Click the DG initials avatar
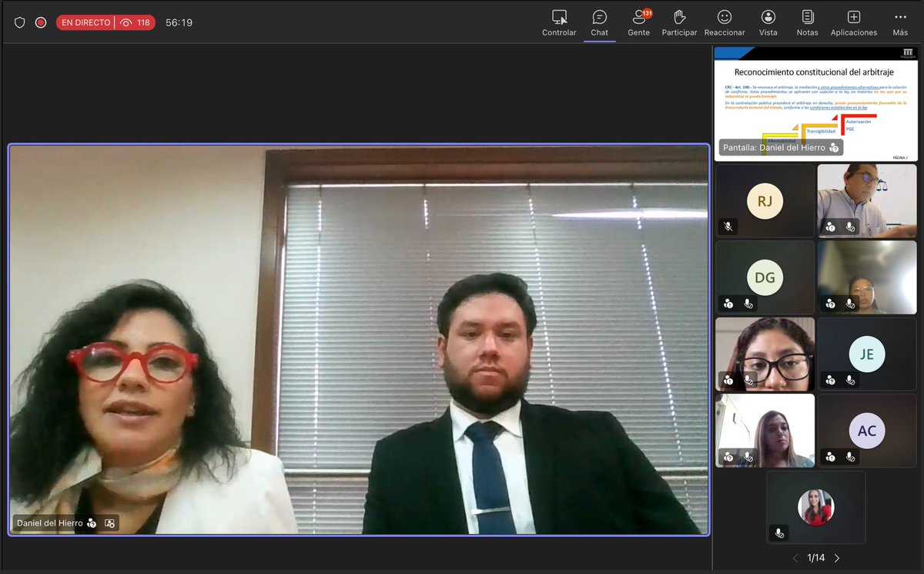This screenshot has width=924, height=574. click(x=765, y=277)
